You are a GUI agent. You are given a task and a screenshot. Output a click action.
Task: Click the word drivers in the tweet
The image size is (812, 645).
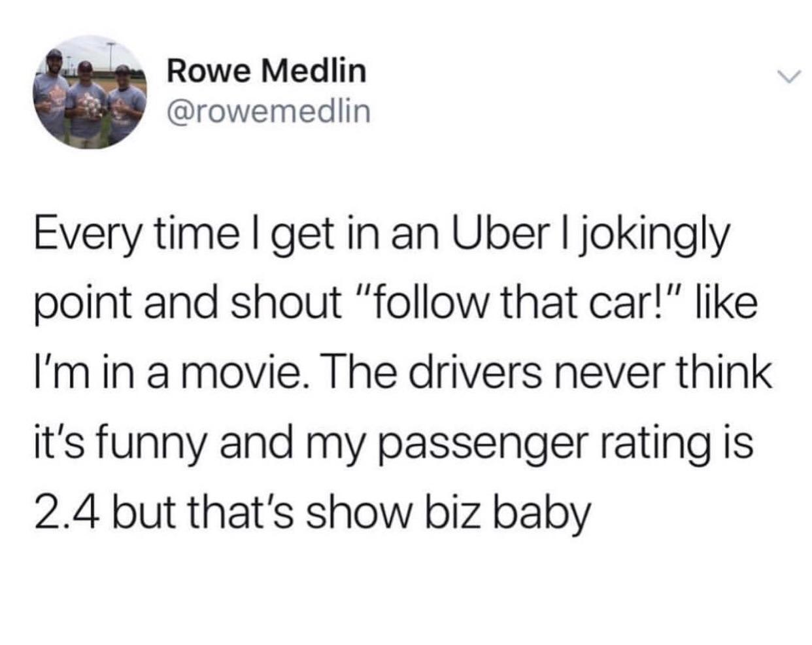click(x=473, y=374)
